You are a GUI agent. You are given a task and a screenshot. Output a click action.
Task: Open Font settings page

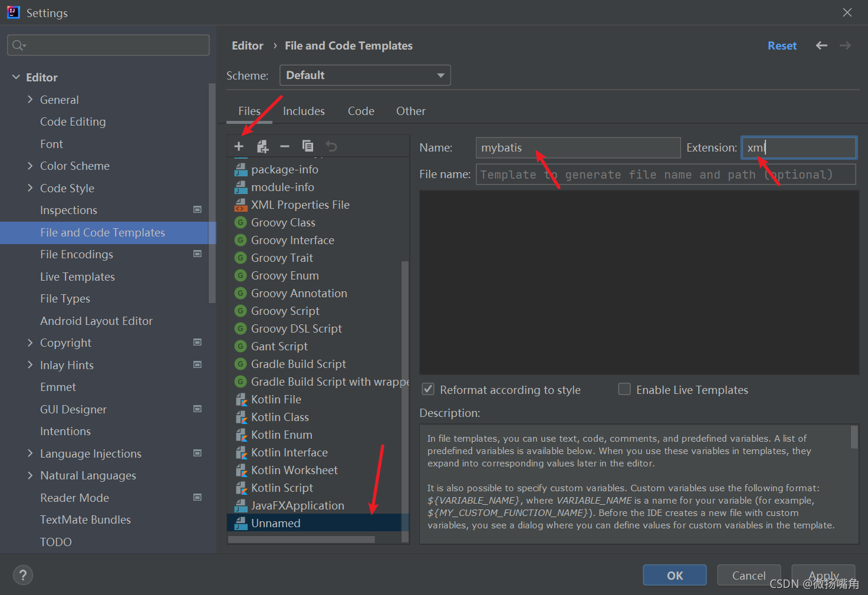(x=51, y=144)
